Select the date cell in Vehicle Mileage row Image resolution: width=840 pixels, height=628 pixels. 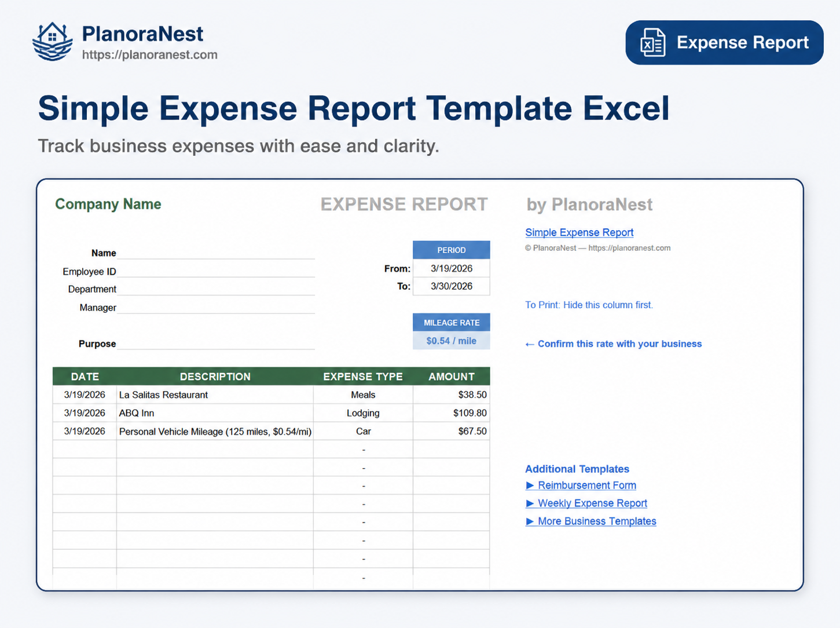[x=85, y=431]
